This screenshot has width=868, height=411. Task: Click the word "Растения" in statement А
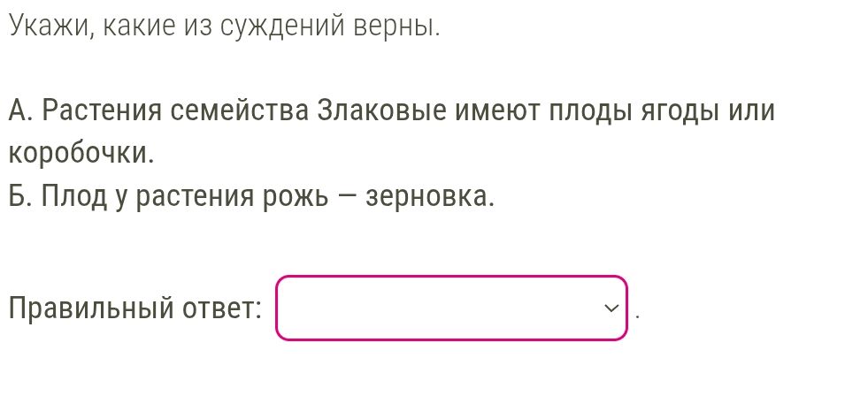click(x=103, y=112)
